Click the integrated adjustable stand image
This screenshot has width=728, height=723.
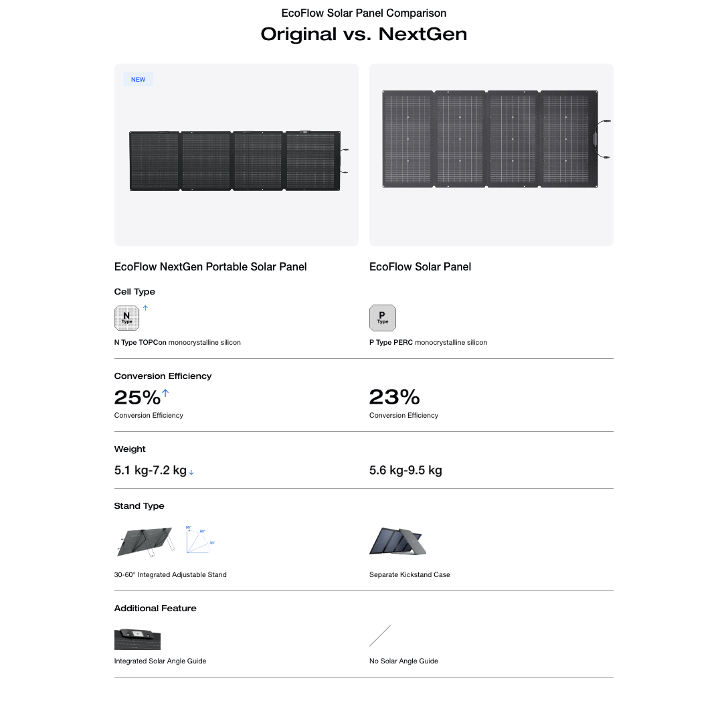click(x=143, y=542)
